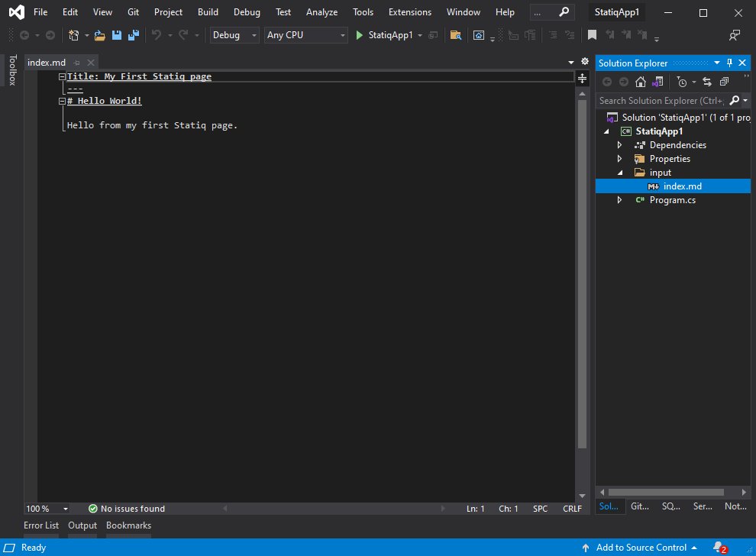756x556 pixels.
Task: Click the Search Solution Explorer input field
Action: 661,100
